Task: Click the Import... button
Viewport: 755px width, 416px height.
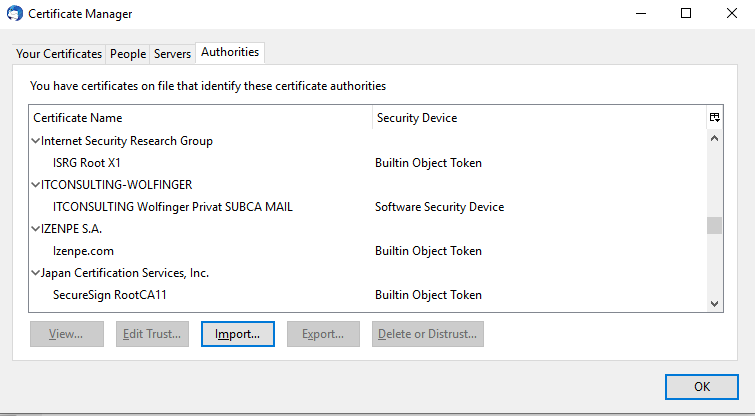Action: pos(238,334)
